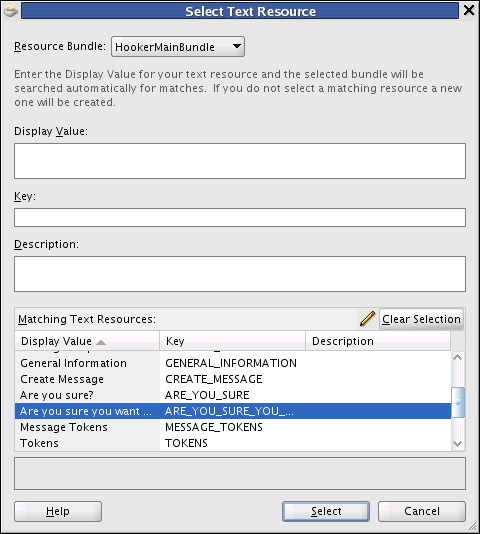Click the sort arrow on Display Value
Viewport: 480px width, 534px height.
coord(101,342)
